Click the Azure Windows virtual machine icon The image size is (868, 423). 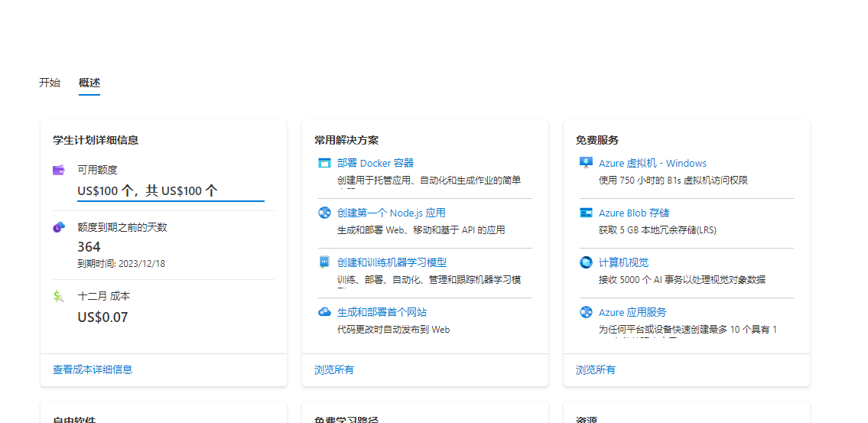(586, 163)
